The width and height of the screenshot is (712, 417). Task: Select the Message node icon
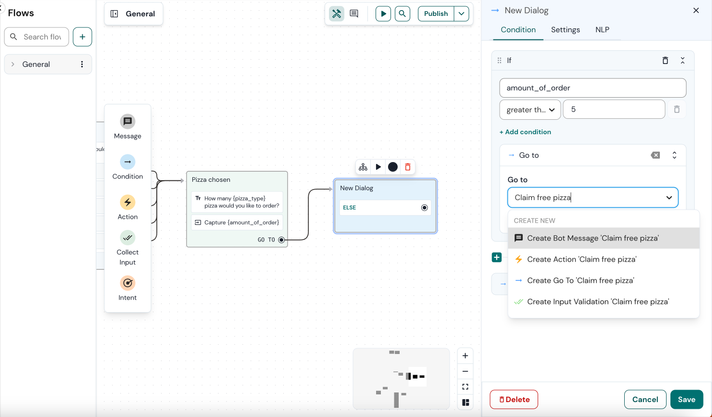pos(127,122)
